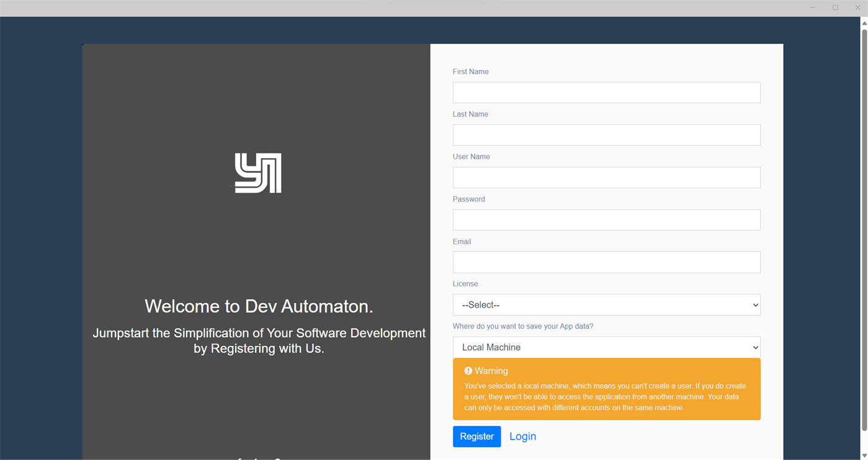Click the Email input field
The height and width of the screenshot is (460, 868).
coord(606,262)
